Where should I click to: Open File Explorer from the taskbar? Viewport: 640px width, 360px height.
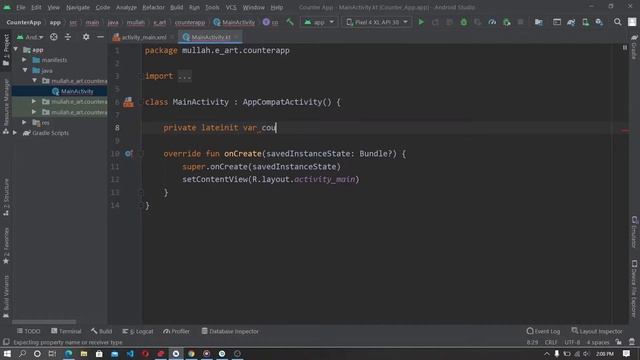point(84,353)
